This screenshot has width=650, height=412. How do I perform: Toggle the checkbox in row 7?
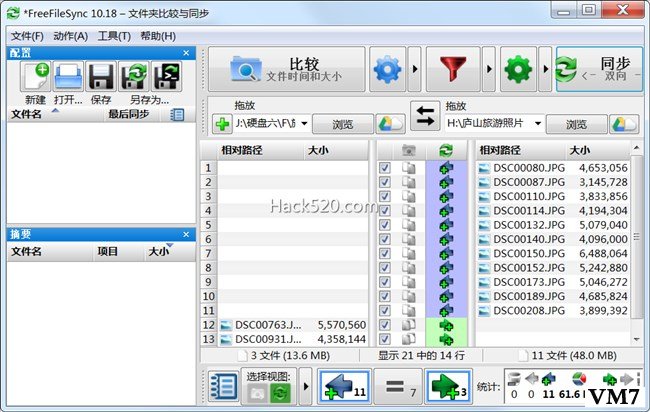(385, 253)
